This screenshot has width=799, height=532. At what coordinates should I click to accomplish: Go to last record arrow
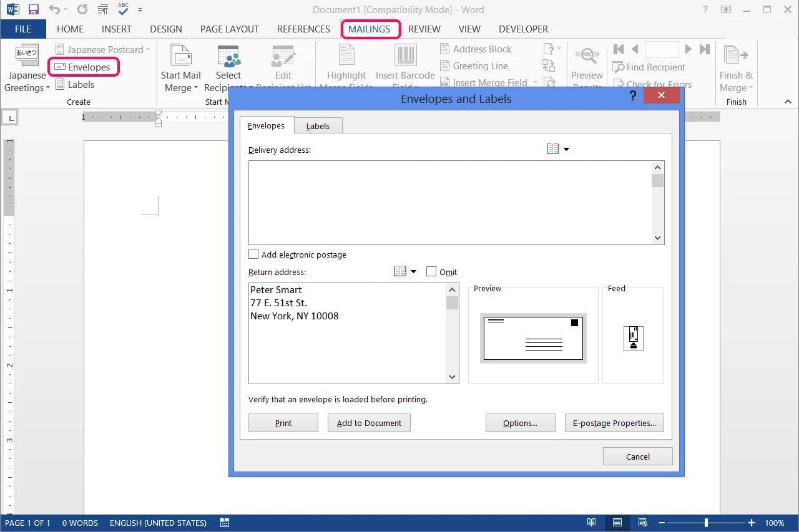(x=705, y=49)
